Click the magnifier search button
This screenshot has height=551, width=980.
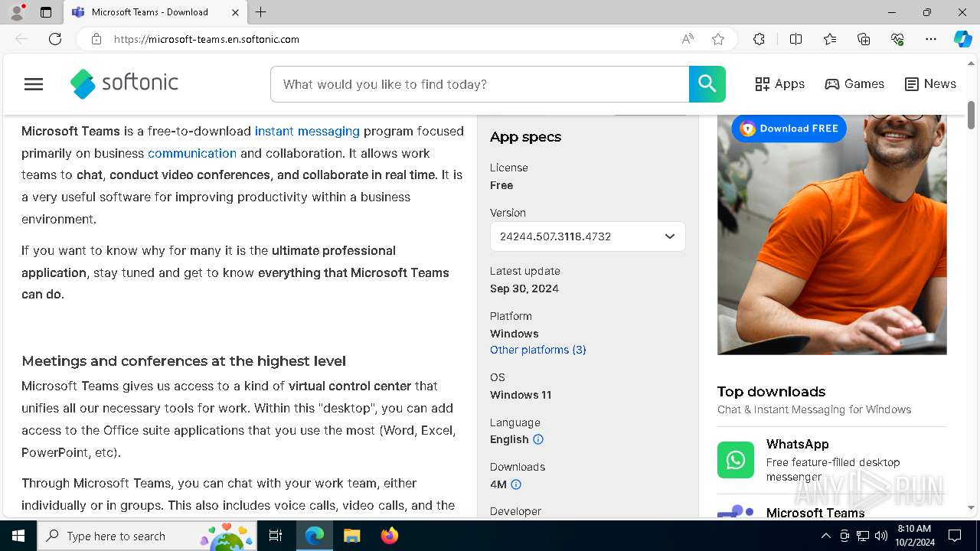707,84
